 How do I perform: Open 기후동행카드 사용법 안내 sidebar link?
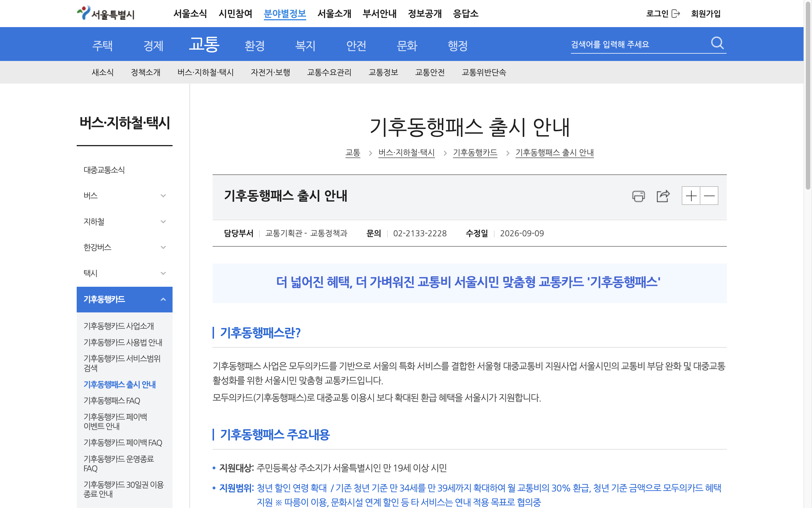(x=123, y=342)
